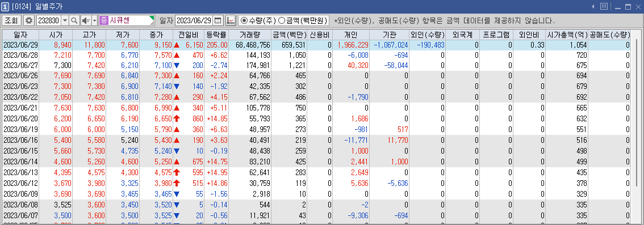This screenshot has height=225, width=644.
Task: Click the 금액(백만) column header
Action: (x=289, y=35)
